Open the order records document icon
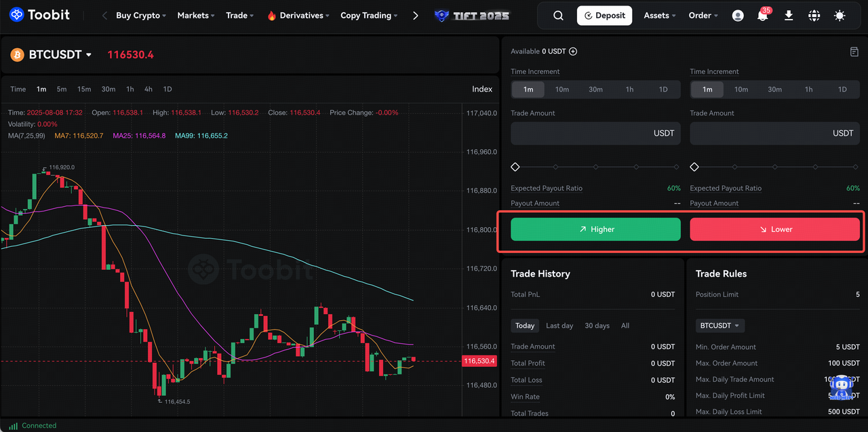Viewport: 868px width, 432px height. click(x=854, y=52)
